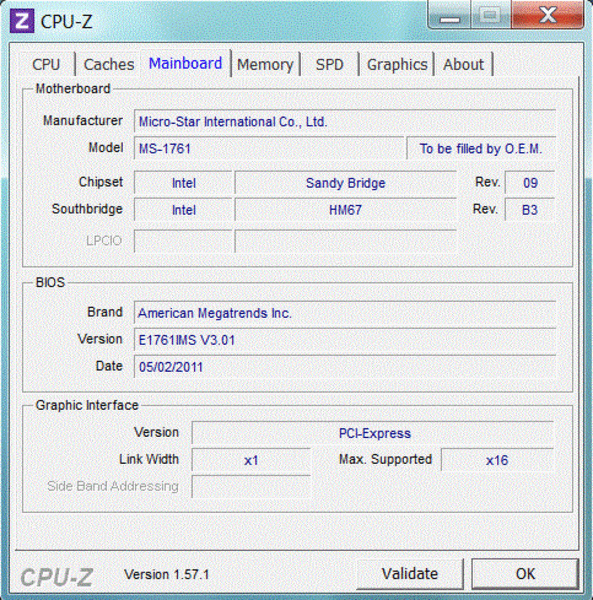Select the Mainboard tab
The image size is (593, 600).
(186, 64)
